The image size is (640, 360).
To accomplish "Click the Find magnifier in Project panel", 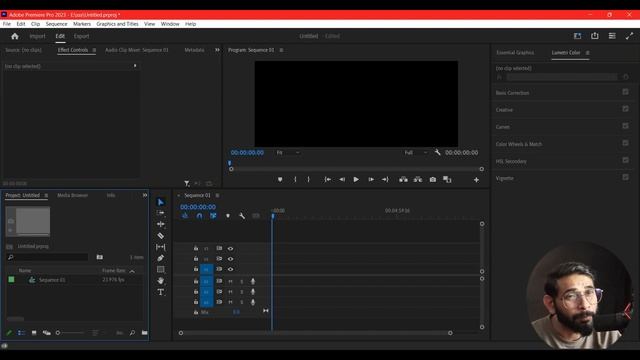I will pyautogui.click(x=132, y=333).
